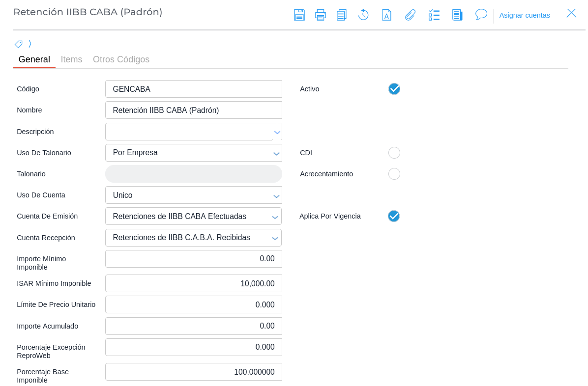
Task: Click the save diskette icon
Action: tap(299, 15)
